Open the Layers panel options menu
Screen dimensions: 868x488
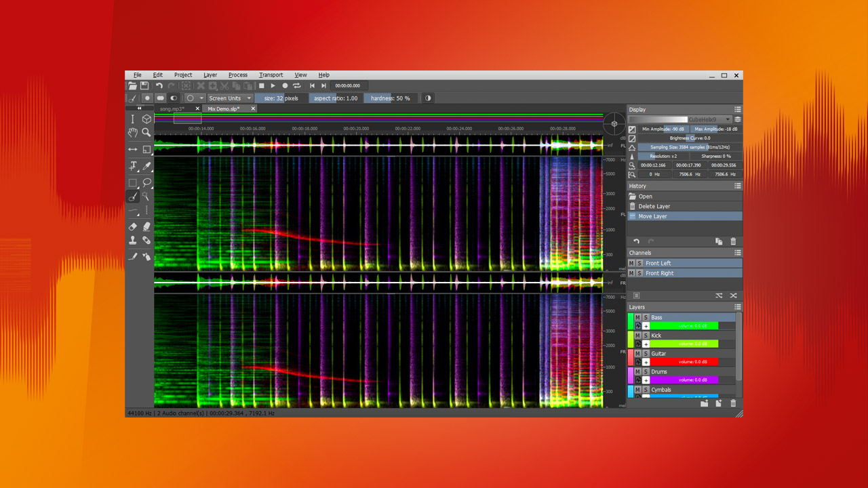click(x=736, y=307)
